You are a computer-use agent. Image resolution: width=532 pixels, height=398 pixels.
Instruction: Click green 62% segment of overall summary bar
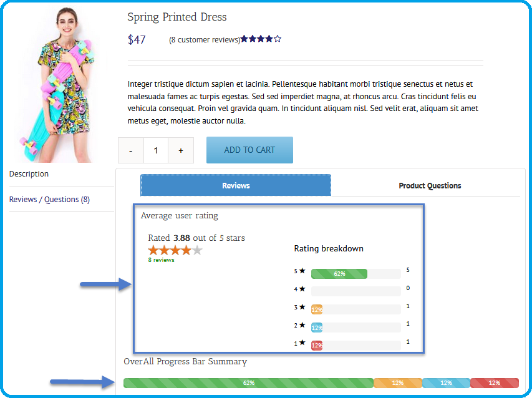click(248, 383)
